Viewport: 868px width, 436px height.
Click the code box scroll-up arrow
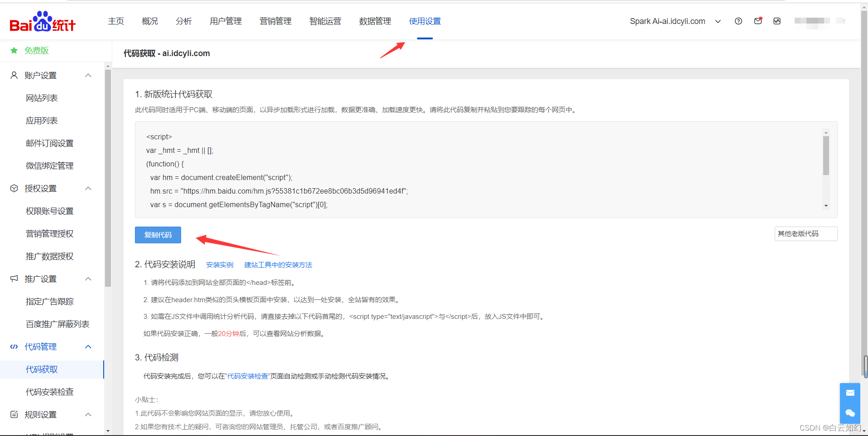click(x=826, y=133)
